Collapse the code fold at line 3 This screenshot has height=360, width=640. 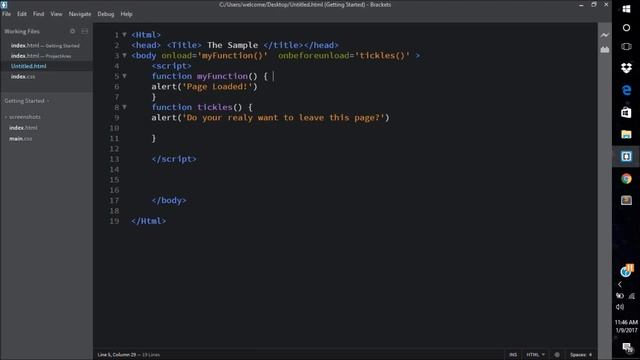pyautogui.click(x=124, y=56)
